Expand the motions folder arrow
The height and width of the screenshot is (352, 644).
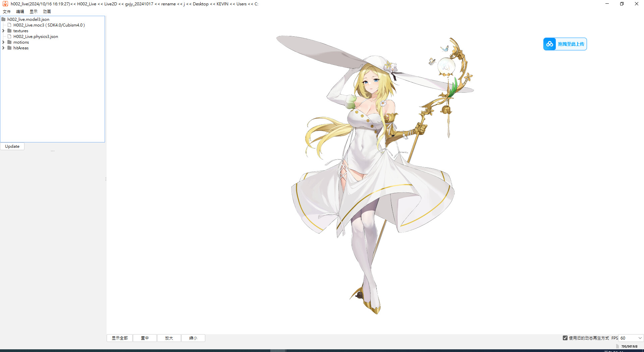coord(3,42)
